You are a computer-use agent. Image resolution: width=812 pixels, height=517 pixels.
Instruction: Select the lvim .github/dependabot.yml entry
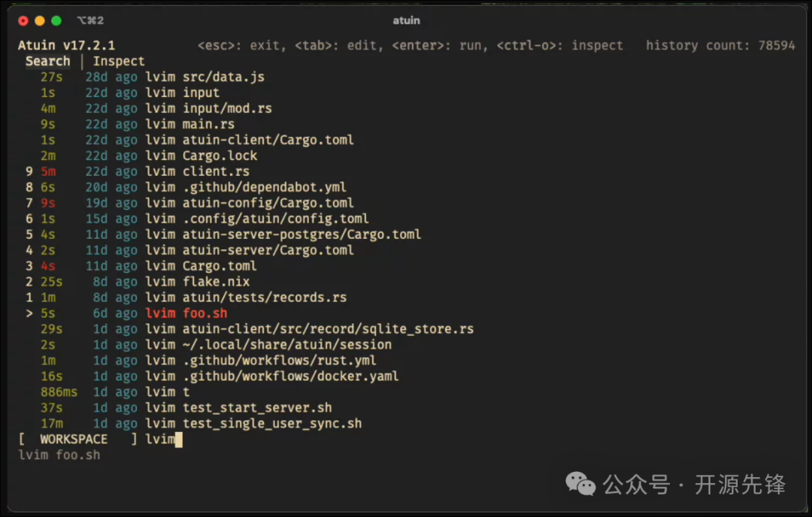click(245, 187)
